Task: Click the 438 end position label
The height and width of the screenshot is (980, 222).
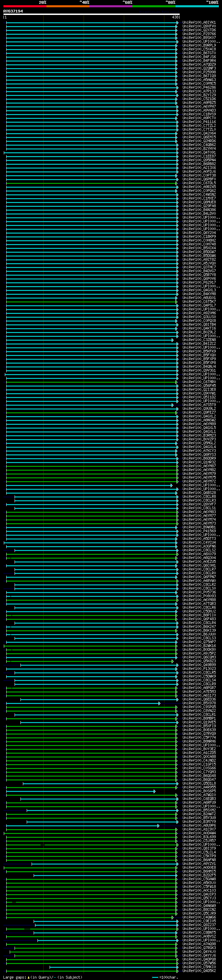Action: [x=175, y=17]
